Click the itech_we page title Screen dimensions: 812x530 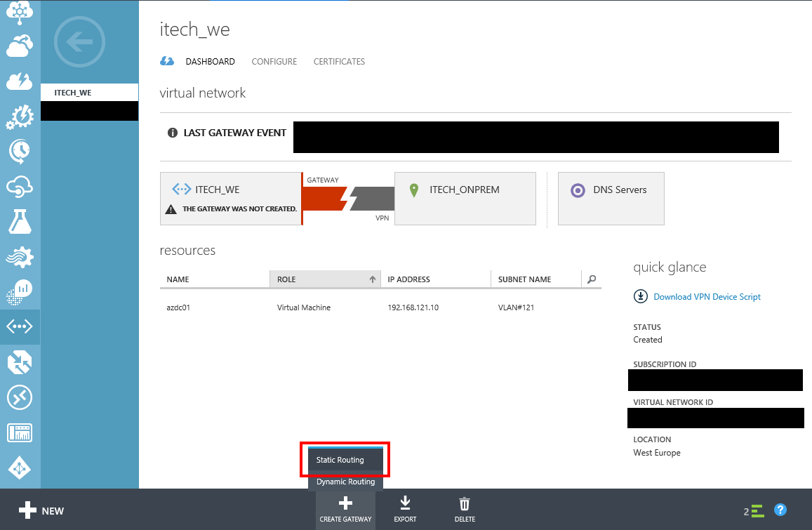pyautogui.click(x=194, y=29)
